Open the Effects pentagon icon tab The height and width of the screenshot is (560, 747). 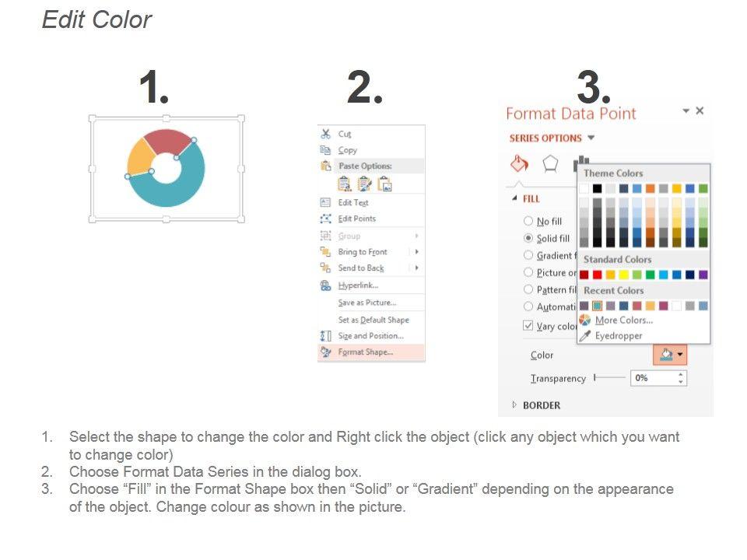point(550,163)
